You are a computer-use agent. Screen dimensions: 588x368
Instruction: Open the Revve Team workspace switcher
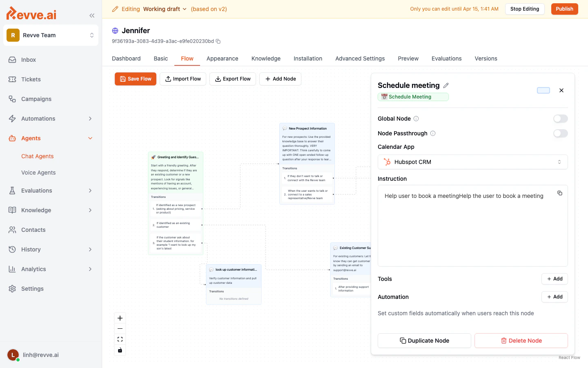[51, 35]
